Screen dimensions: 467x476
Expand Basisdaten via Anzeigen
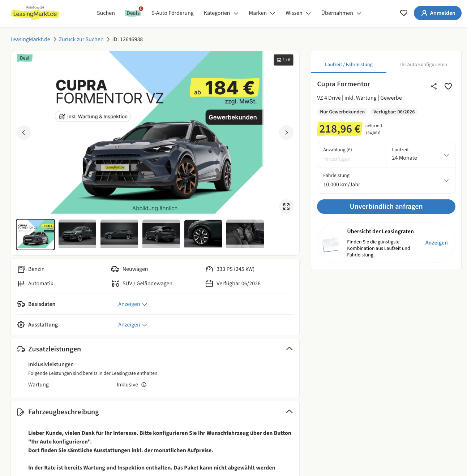click(x=133, y=304)
